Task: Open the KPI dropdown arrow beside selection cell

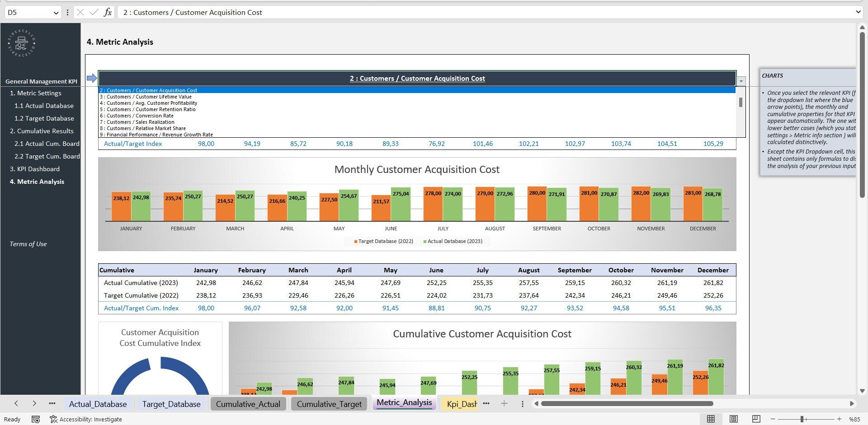Action: pos(741,80)
